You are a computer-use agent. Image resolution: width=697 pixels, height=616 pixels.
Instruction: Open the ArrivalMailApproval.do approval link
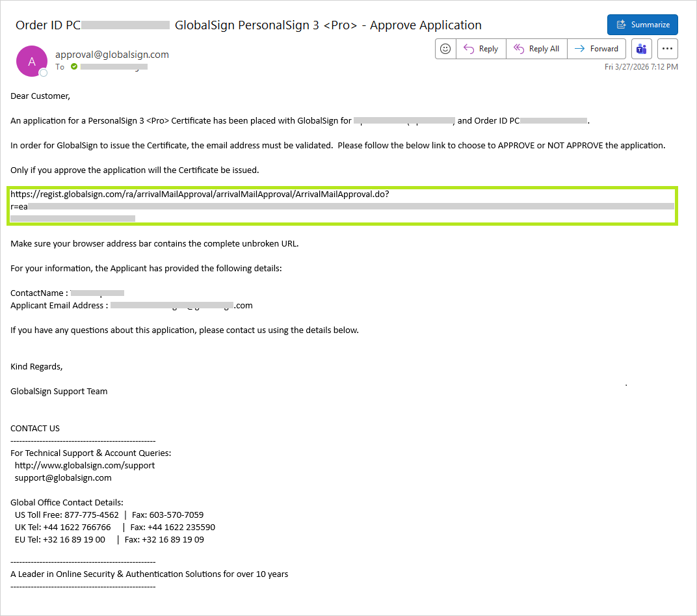200,194
